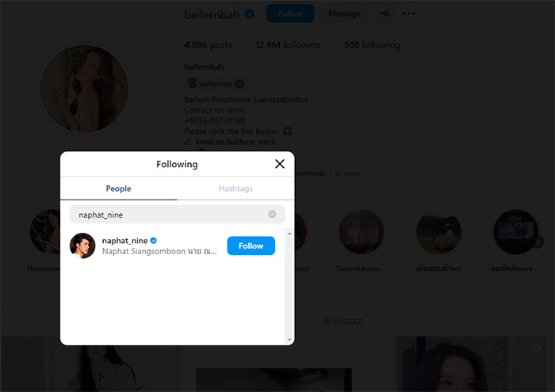Image resolution: width=555 pixels, height=392 pixels.
Task: Open the Superstar highlight thumbnail
Action: pyautogui.click(x=362, y=232)
